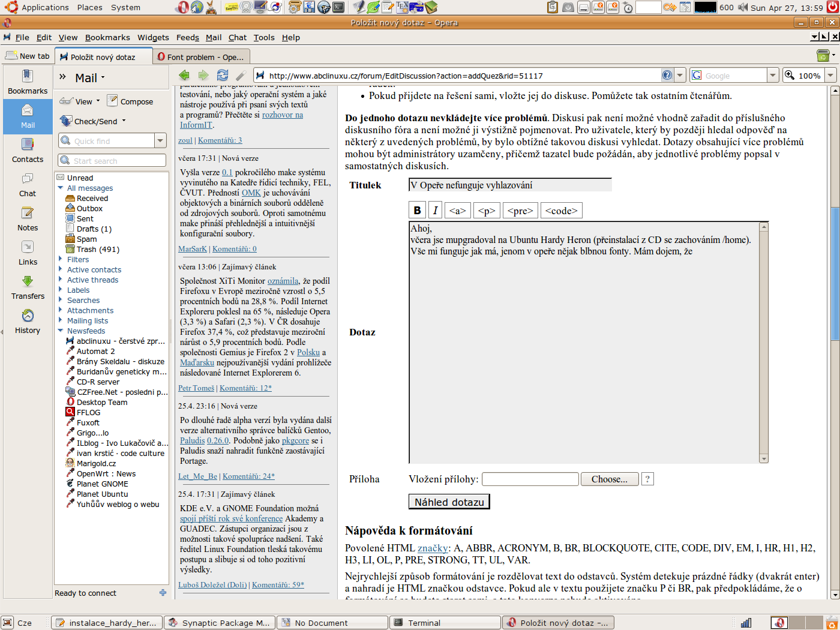This screenshot has height=630, width=840.
Task: Open the address bar history dropdown
Action: coord(680,76)
